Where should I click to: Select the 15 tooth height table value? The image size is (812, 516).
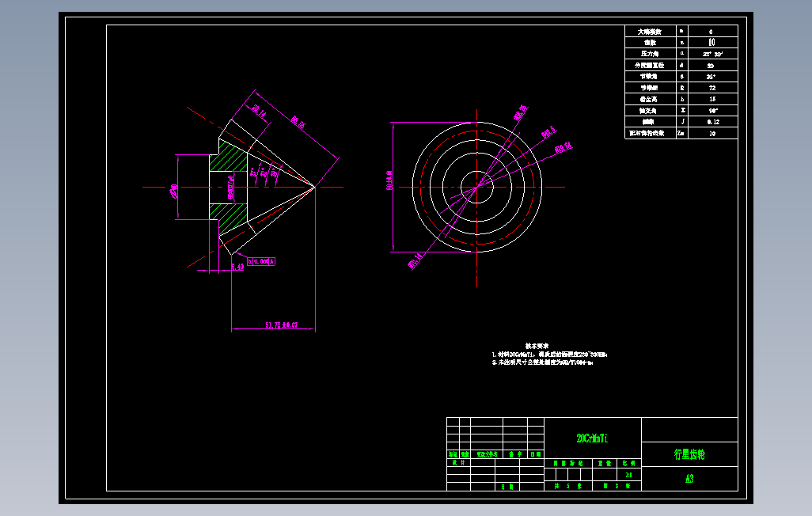click(712, 99)
